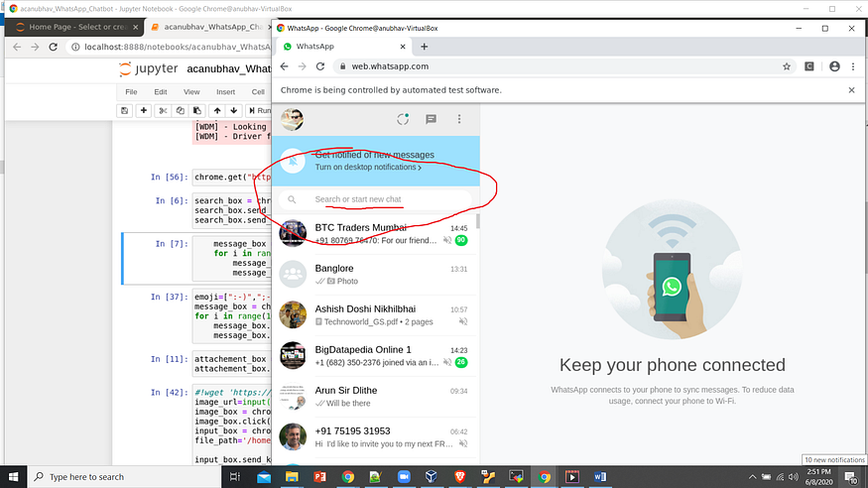Open Arun Sir Dlithe chat

[376, 396]
